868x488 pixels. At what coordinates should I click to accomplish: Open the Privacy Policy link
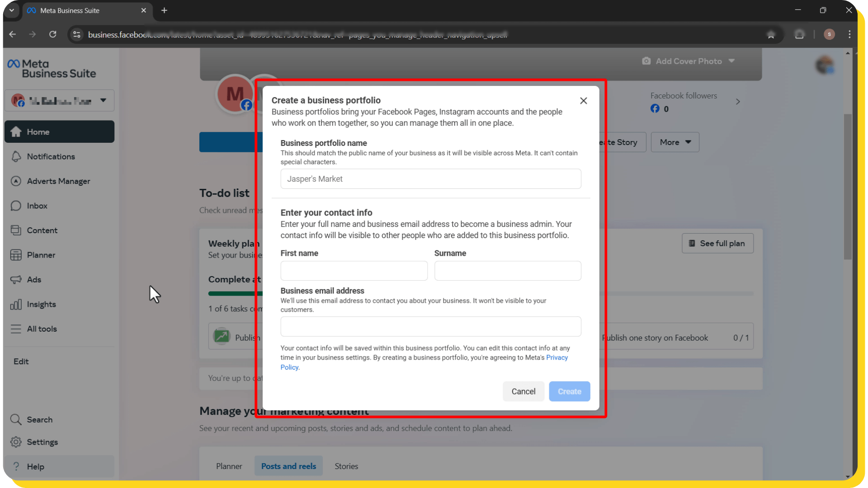click(557, 357)
